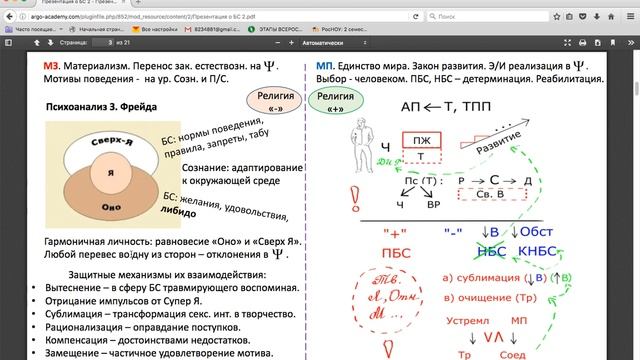
Task: Click the red 'МЗ' label
Action: click(x=52, y=66)
